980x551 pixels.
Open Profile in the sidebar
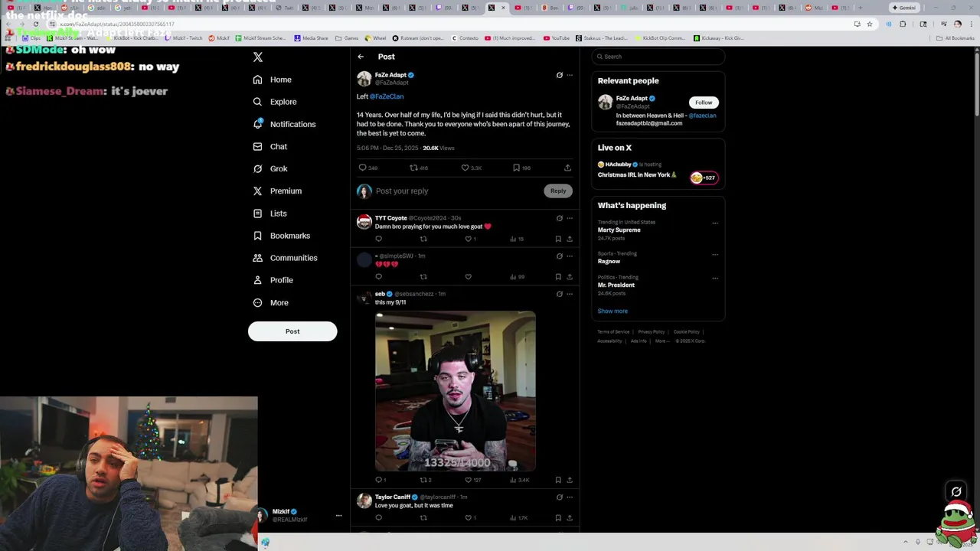tap(273, 280)
